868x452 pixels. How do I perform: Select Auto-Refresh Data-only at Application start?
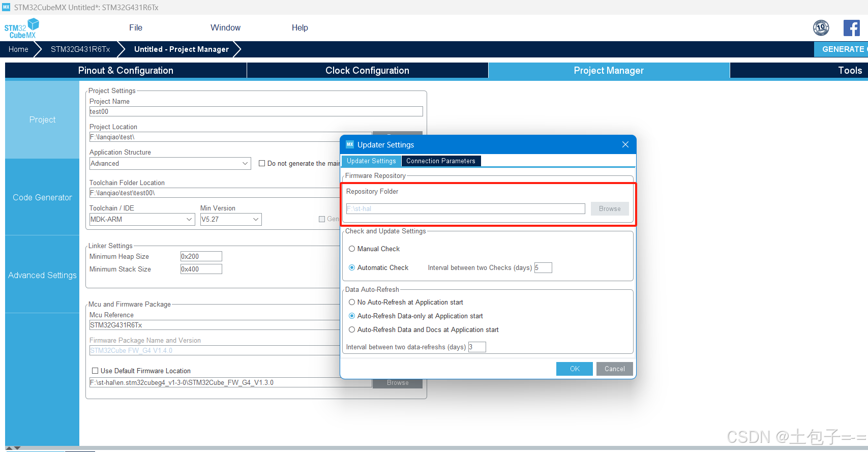[352, 316]
